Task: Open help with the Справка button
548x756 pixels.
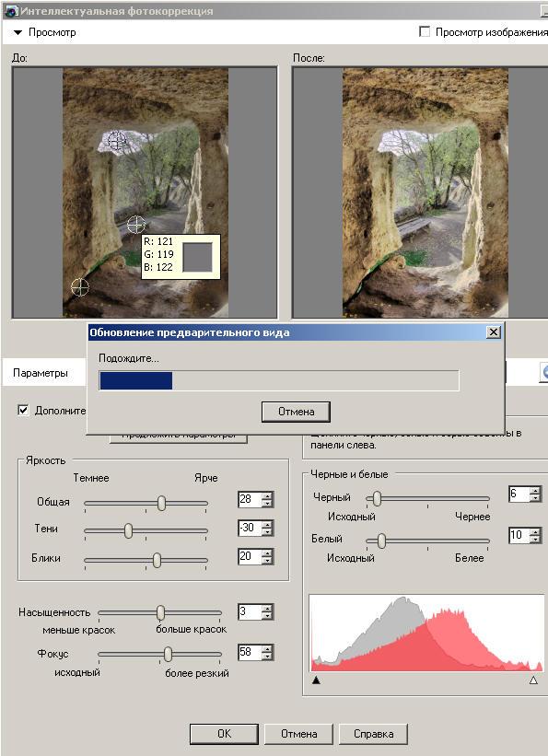Action: point(373,734)
